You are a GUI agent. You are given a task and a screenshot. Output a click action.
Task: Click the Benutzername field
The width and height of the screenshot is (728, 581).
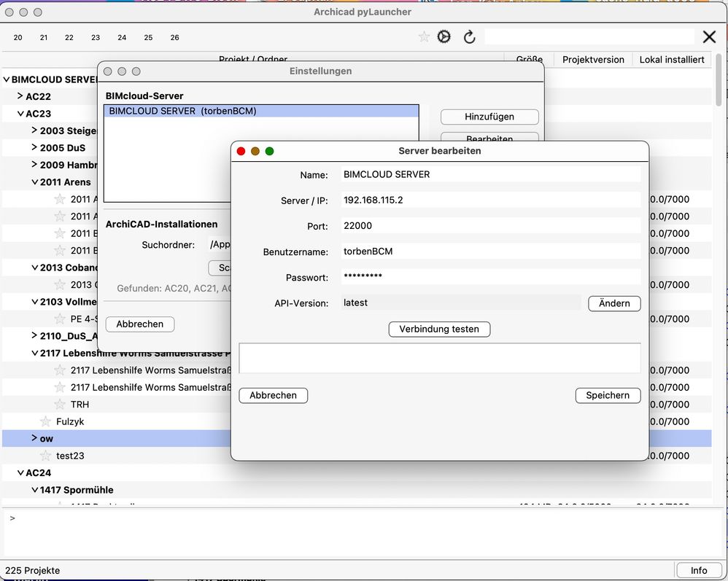491,251
